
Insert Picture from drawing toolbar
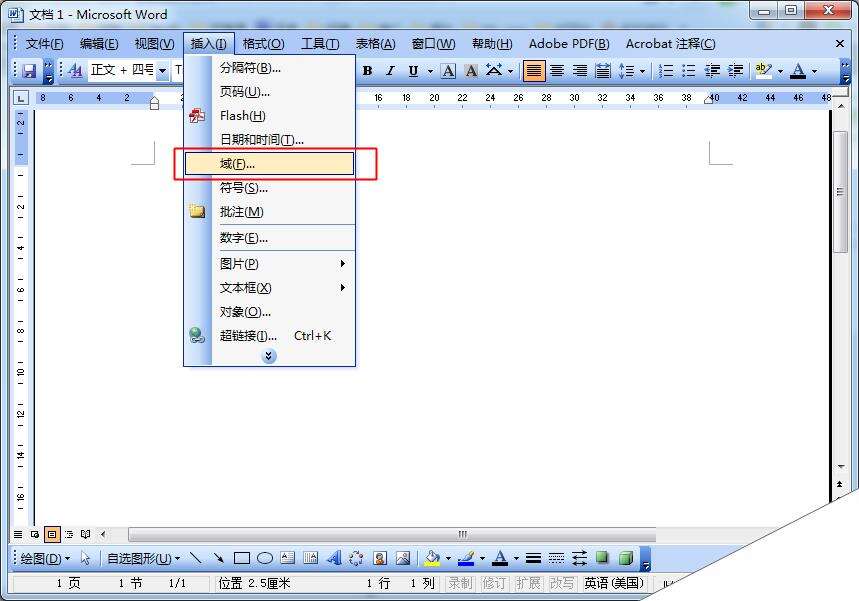tap(403, 558)
